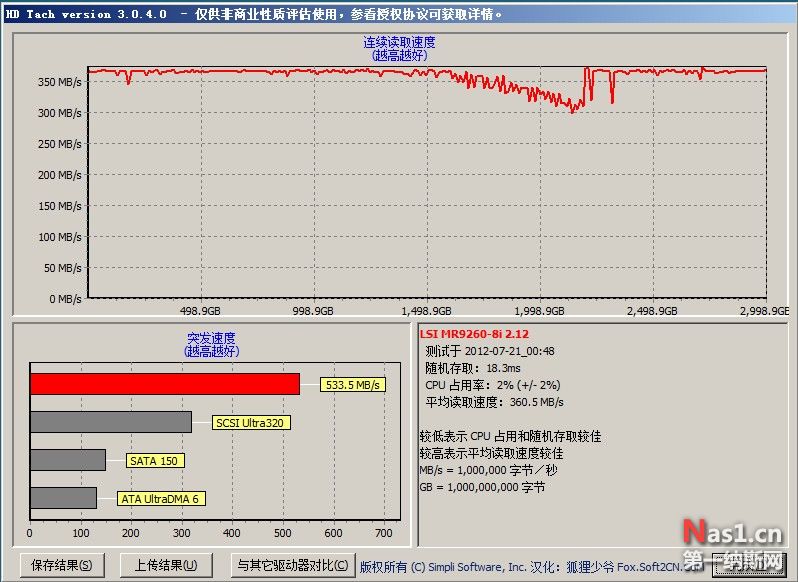Viewport: 798px width, 582px height.
Task: Click the 533.5 MB/s burst speed label
Action: pos(353,385)
